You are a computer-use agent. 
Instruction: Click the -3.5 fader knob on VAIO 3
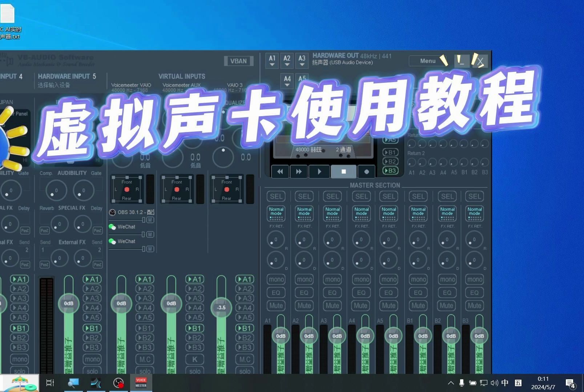[221, 307]
